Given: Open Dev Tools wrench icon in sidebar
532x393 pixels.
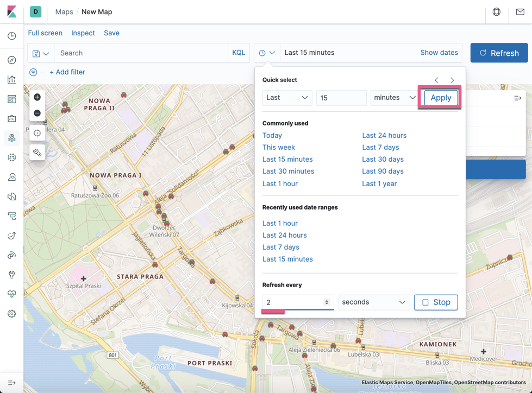Looking at the screenshot, I should (x=11, y=275).
